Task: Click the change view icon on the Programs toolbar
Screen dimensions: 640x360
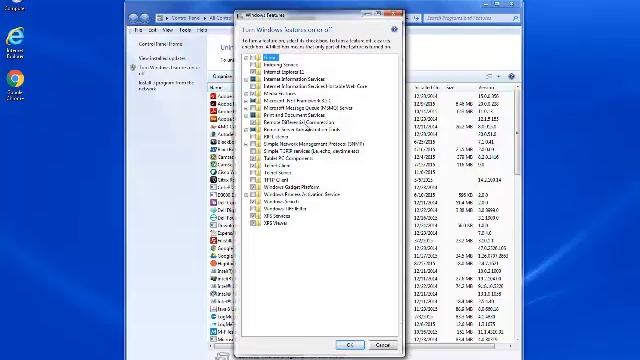Action: (489, 76)
